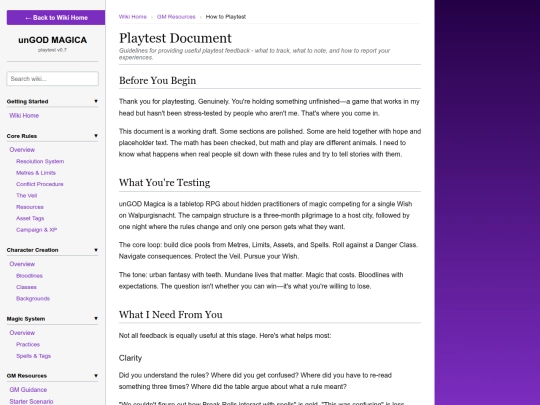Image resolution: width=540 pixels, height=405 pixels.
Task: Open Magic System Overview link
Action: click(x=22, y=333)
